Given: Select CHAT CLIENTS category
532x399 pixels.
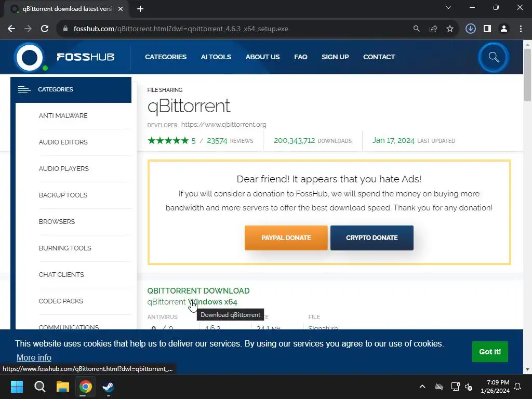Looking at the screenshot, I should click(x=61, y=274).
